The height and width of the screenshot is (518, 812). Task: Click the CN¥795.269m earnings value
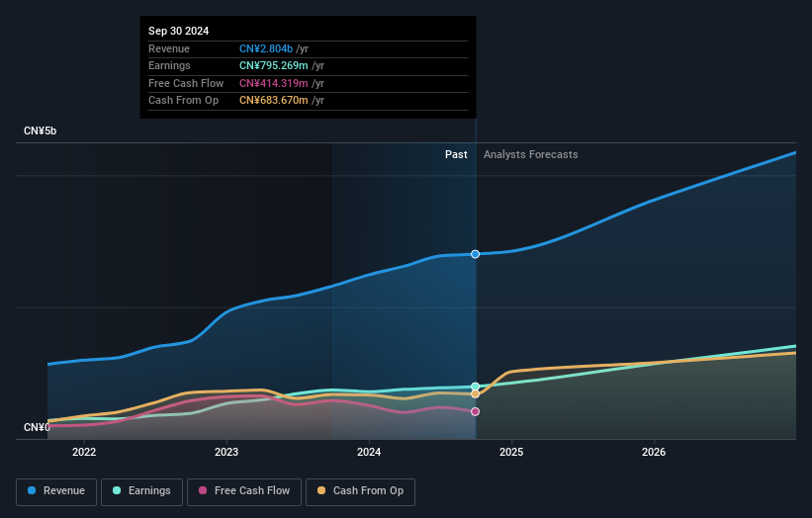pos(273,65)
